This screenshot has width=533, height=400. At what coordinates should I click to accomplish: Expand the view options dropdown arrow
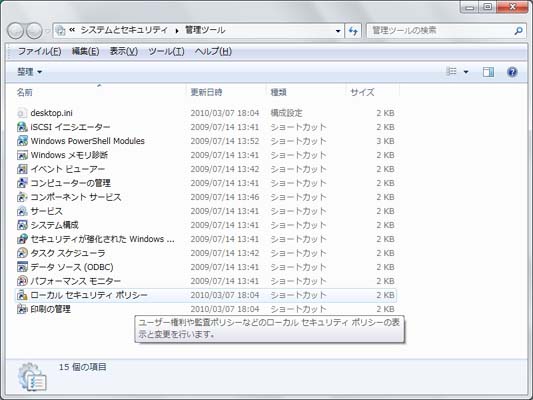pyautogui.click(x=466, y=72)
